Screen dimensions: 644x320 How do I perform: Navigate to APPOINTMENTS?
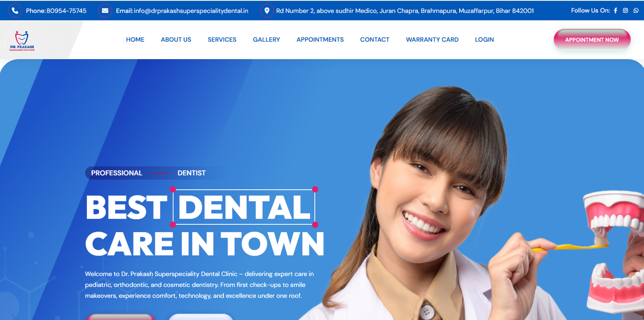coord(320,39)
